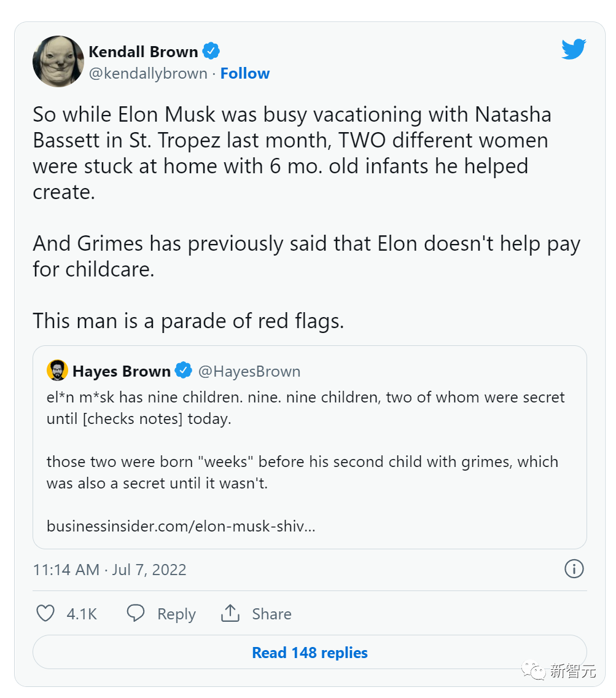
Task: Click the @kendallybrown handle
Action: (x=148, y=74)
